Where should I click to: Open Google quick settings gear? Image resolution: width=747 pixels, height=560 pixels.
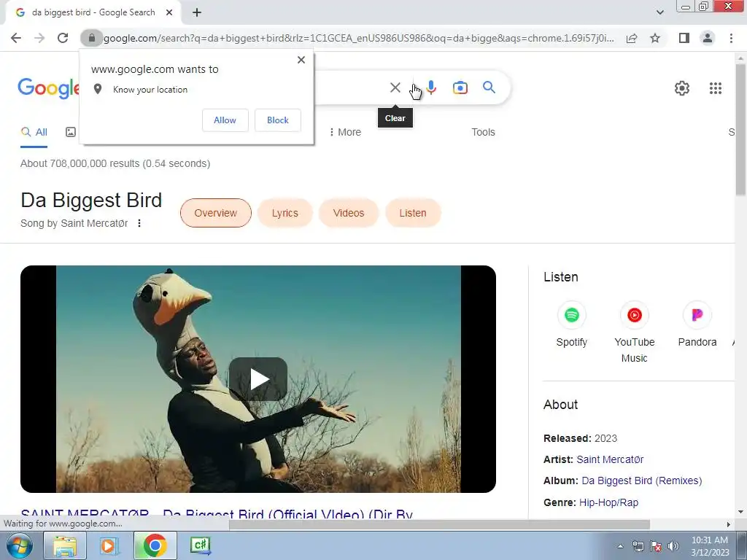click(682, 88)
